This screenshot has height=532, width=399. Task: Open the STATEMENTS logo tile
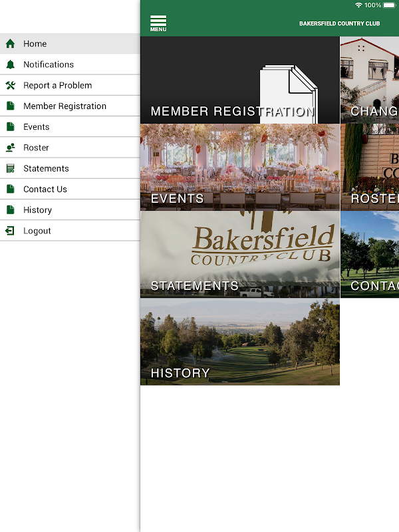[240, 255]
